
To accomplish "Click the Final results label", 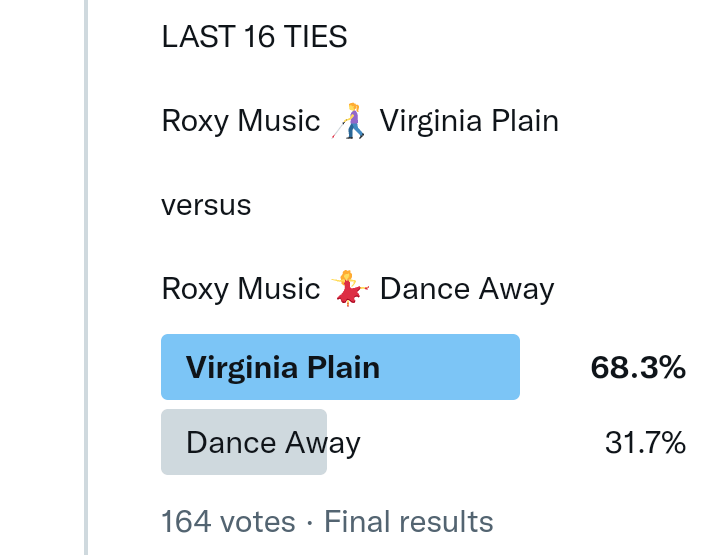I will click(409, 522).
